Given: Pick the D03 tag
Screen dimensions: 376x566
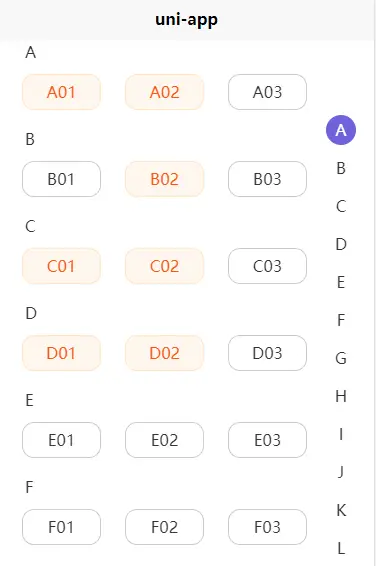Looking at the screenshot, I should tap(267, 353).
